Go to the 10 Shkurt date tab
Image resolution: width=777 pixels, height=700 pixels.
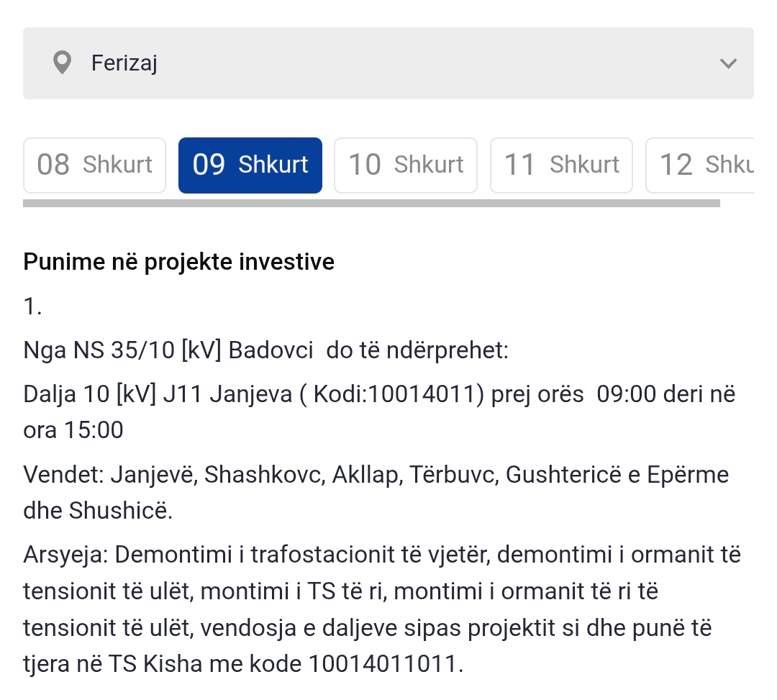pyautogui.click(x=406, y=165)
